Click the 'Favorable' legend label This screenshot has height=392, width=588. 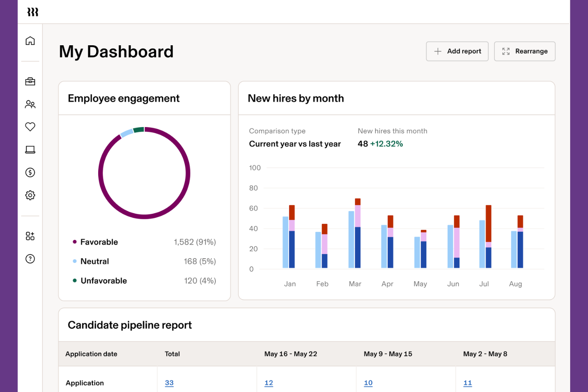tap(99, 242)
